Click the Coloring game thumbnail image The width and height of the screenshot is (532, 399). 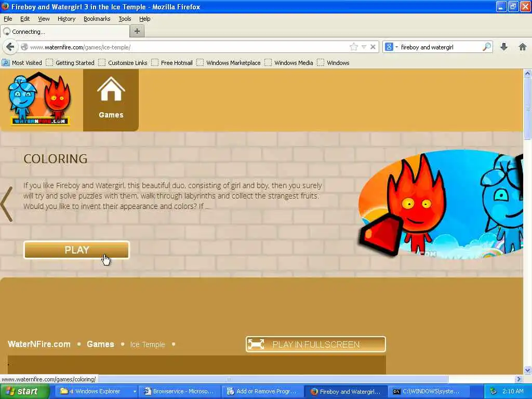(x=441, y=205)
